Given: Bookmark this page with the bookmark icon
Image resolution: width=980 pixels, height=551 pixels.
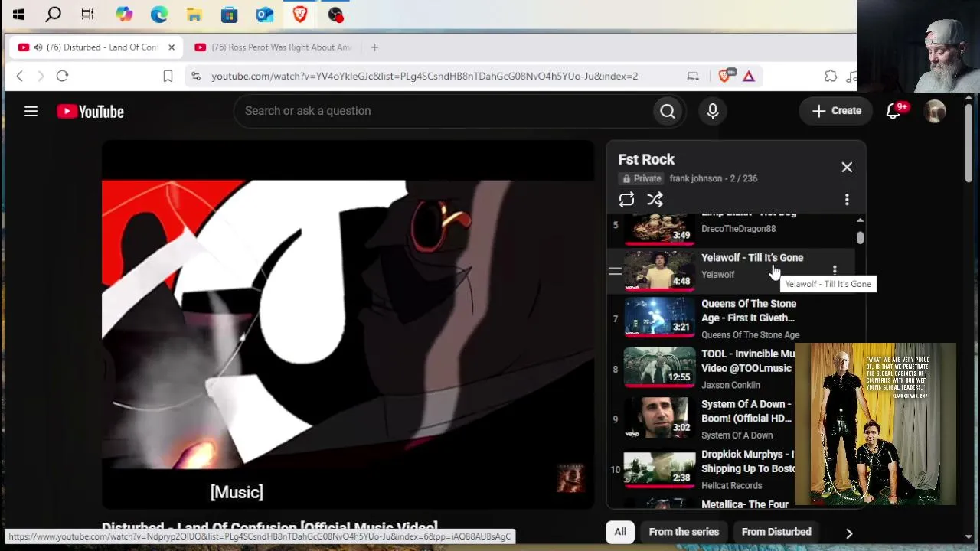Looking at the screenshot, I should point(168,76).
